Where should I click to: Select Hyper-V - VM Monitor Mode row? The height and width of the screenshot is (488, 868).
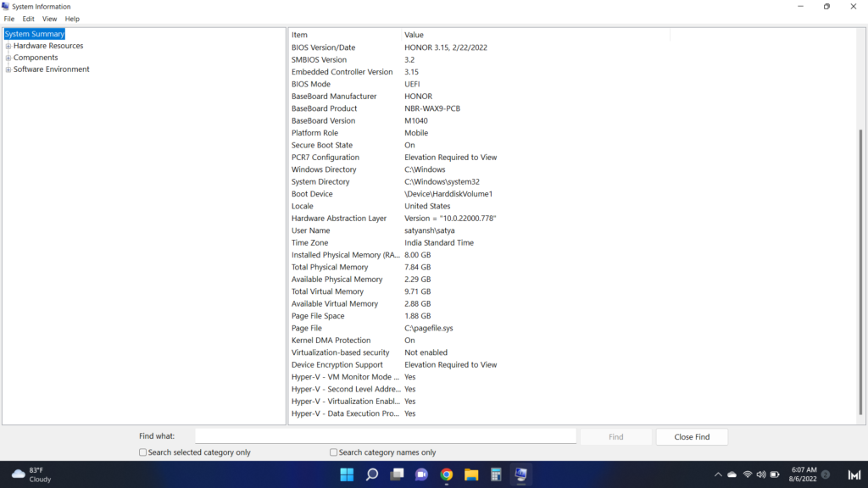point(480,377)
